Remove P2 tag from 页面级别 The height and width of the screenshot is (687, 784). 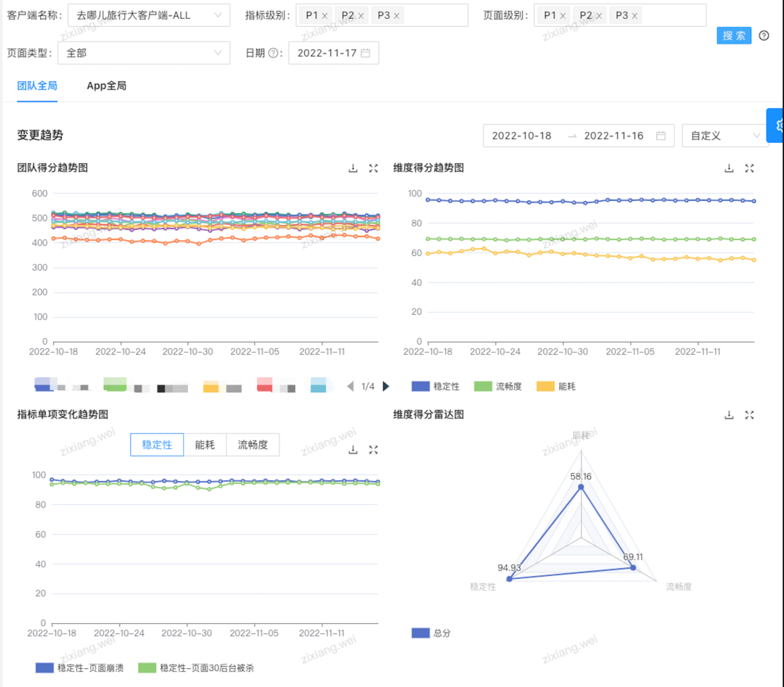(x=598, y=15)
